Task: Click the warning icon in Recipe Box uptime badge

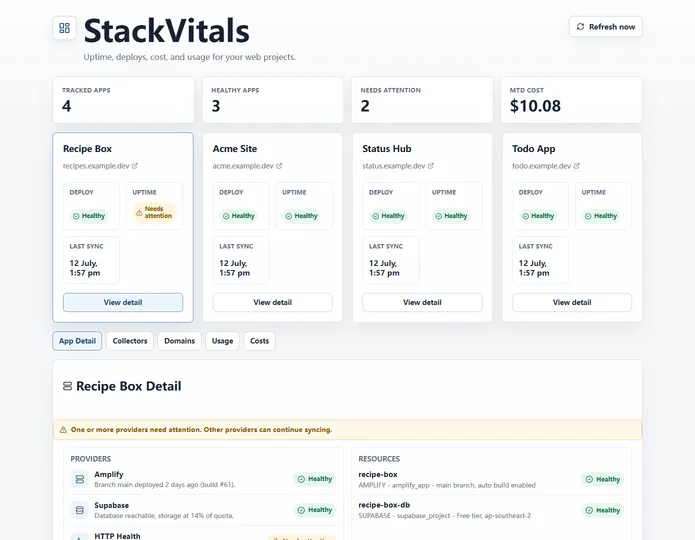Action: [139, 212]
